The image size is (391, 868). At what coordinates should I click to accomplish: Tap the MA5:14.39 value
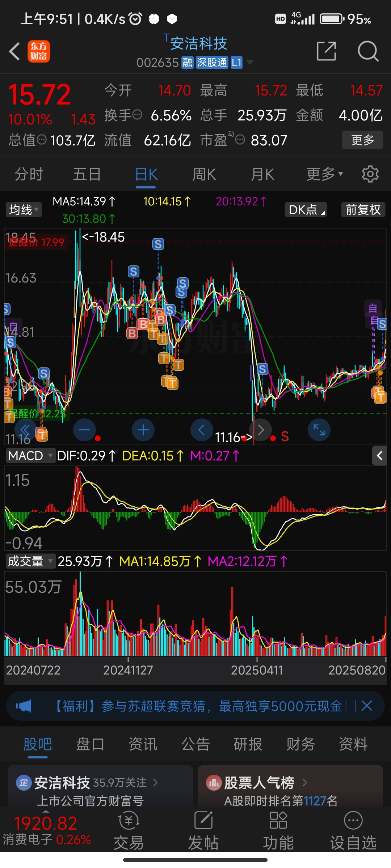[84, 201]
